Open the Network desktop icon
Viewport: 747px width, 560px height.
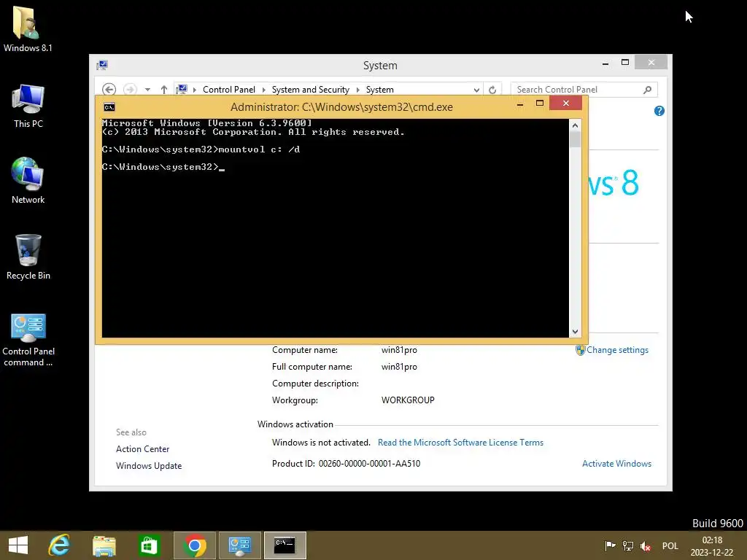[28, 181]
